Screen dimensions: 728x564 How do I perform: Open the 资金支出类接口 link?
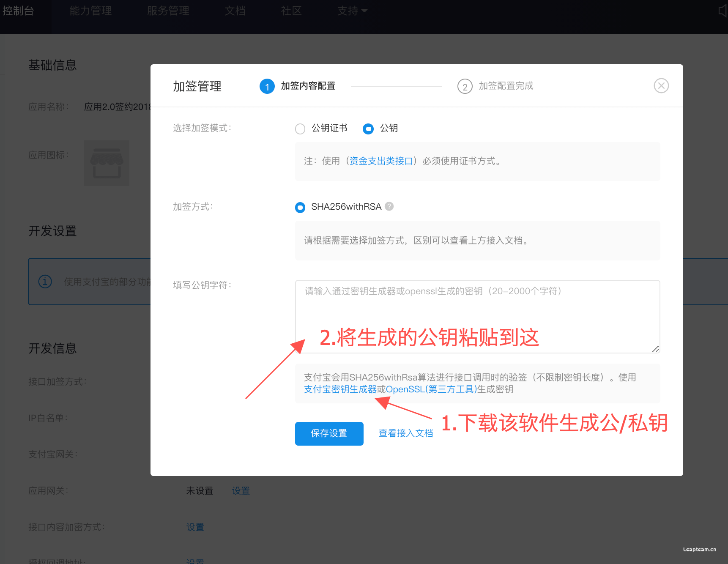(381, 161)
